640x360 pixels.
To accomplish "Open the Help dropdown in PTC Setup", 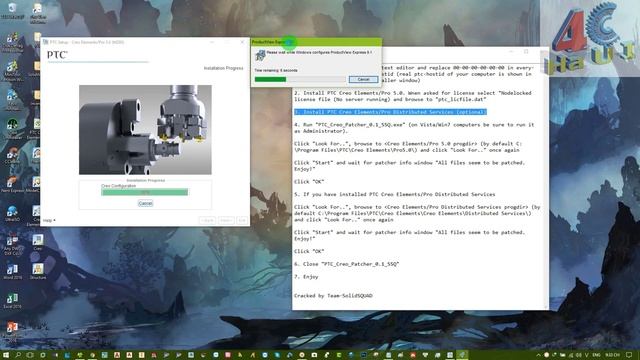I will coord(49,220).
